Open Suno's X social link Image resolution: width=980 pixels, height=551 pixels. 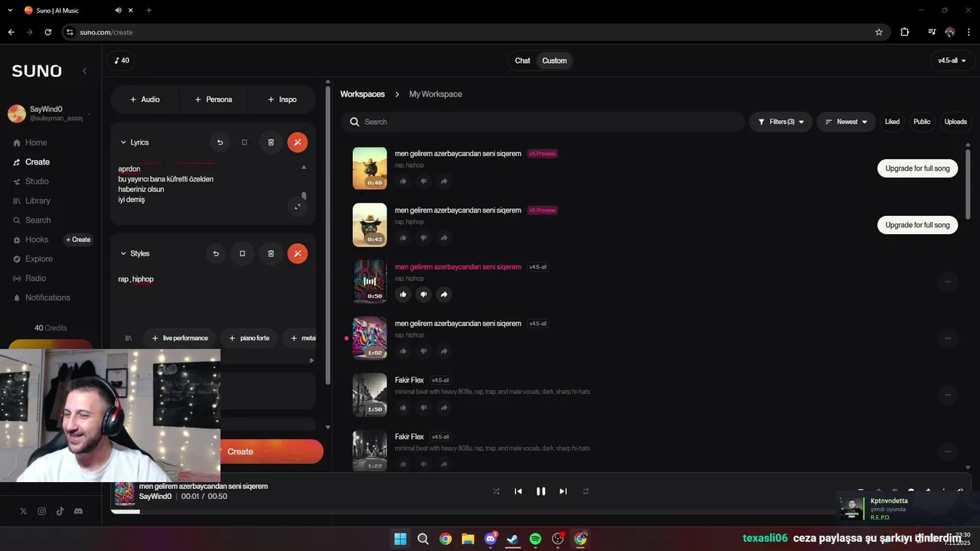click(x=23, y=511)
